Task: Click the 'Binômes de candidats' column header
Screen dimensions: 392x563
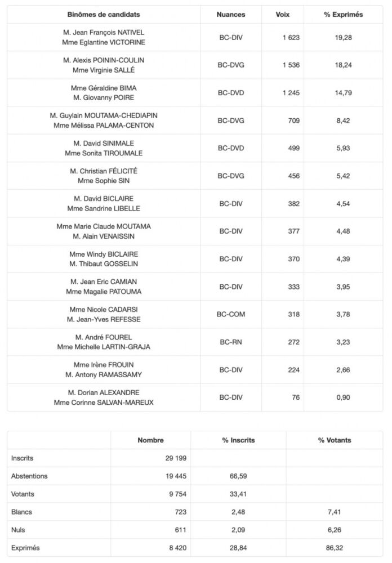Action: pos(104,15)
